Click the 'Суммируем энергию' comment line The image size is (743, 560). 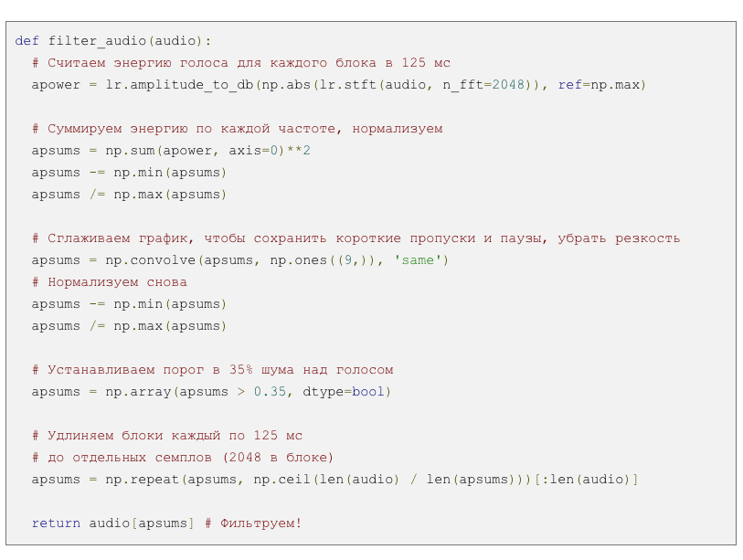(x=238, y=129)
